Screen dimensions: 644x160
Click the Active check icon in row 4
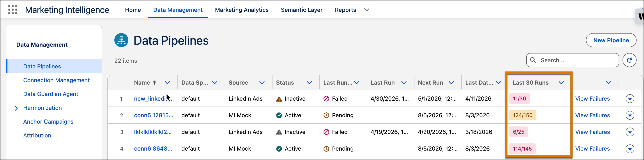(279, 149)
